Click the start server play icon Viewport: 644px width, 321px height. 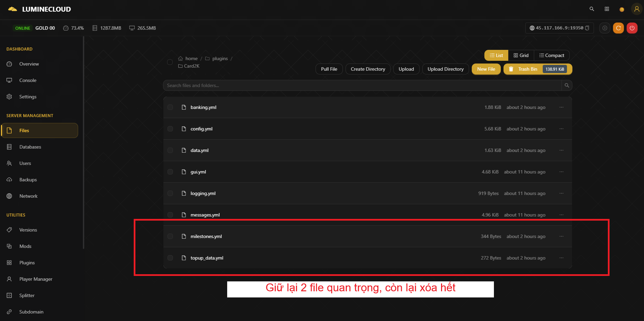pyautogui.click(x=604, y=28)
